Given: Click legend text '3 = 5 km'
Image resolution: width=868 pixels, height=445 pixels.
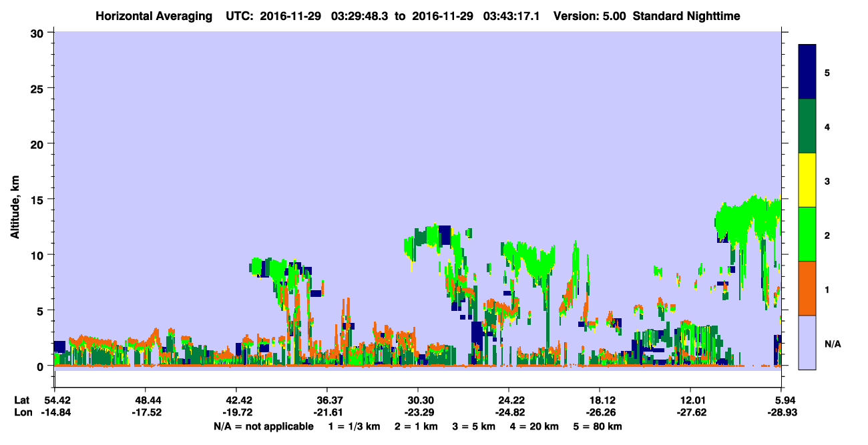Looking at the screenshot, I should [473, 426].
